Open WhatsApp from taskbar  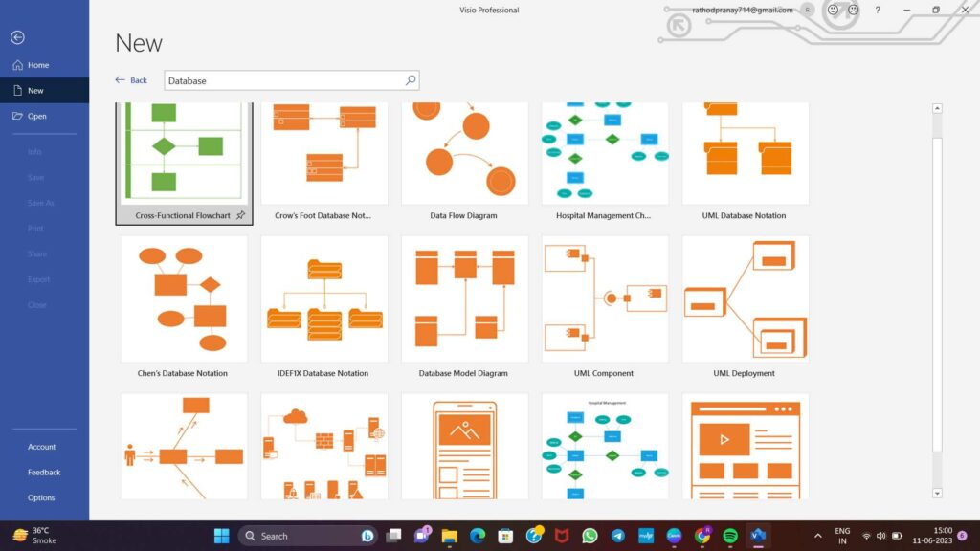[x=590, y=536]
